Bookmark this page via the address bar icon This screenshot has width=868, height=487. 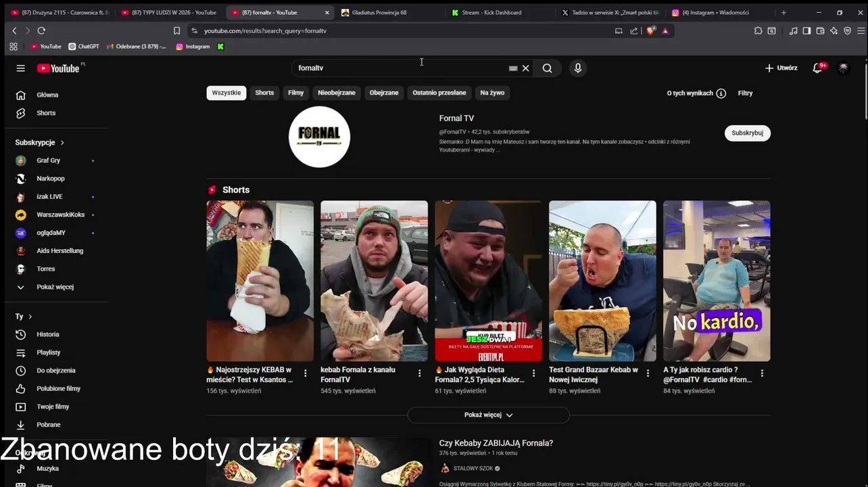tap(176, 30)
